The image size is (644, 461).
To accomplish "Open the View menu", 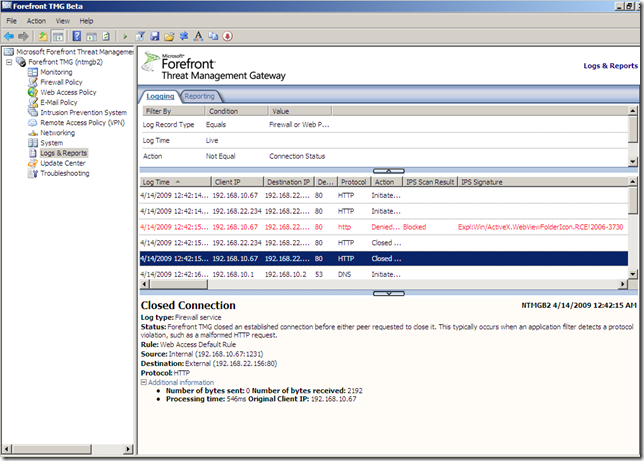I will point(63,21).
